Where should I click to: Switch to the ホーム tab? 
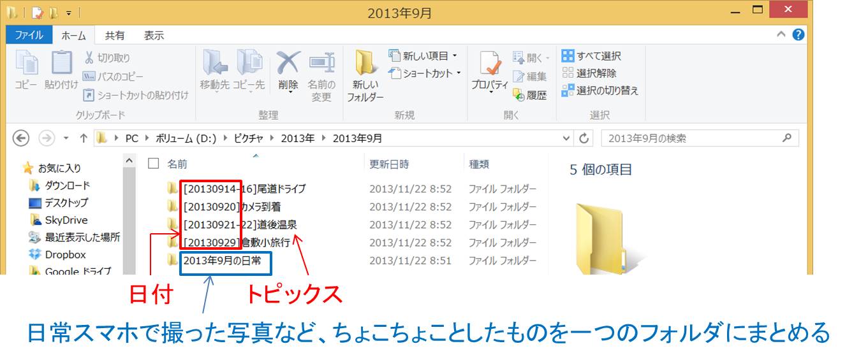pos(73,36)
